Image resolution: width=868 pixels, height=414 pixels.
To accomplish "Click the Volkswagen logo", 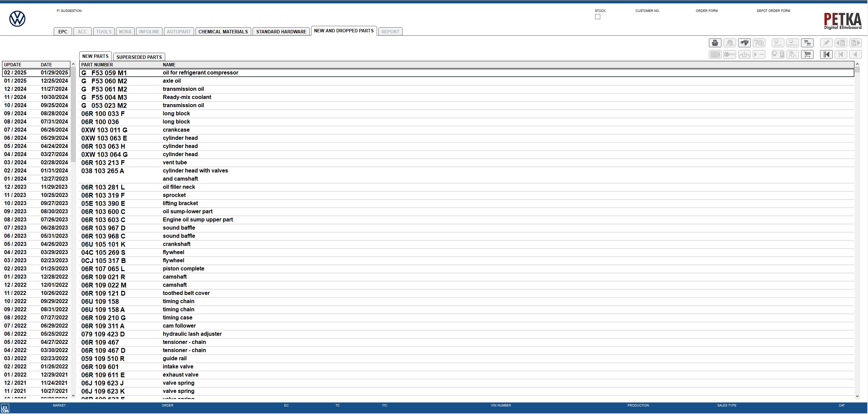I will pyautogui.click(x=17, y=19).
